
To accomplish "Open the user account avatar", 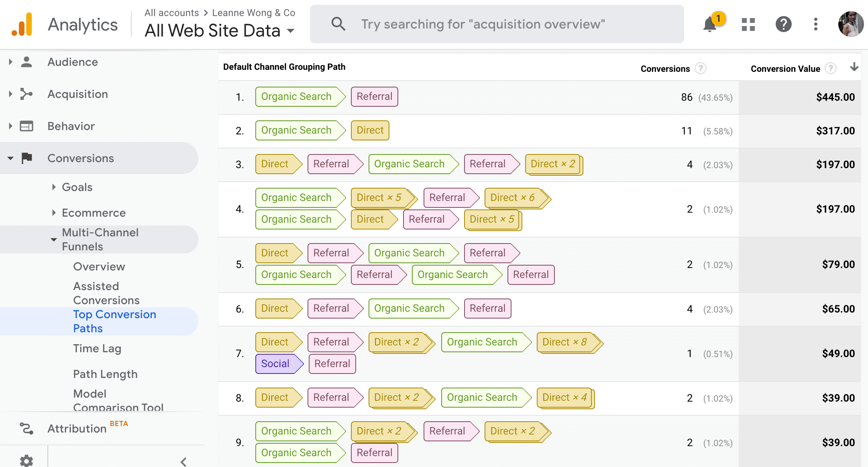I will [850, 24].
